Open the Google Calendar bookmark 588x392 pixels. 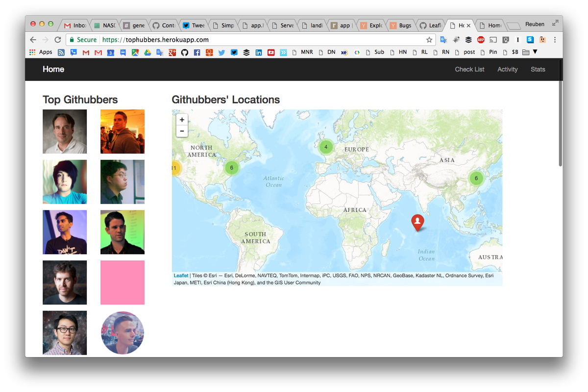pyautogui.click(x=110, y=52)
